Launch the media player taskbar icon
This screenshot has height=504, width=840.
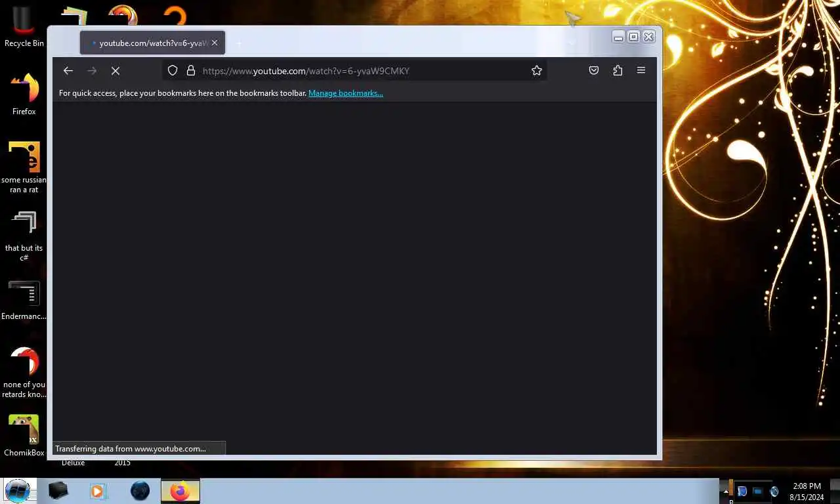pos(98,490)
